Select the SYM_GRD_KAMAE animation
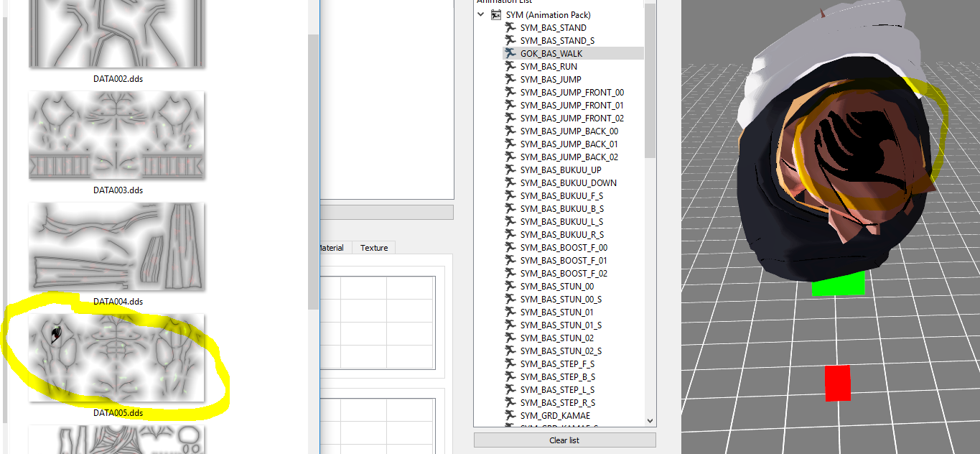Viewport: 980px width, 454px height. point(555,415)
